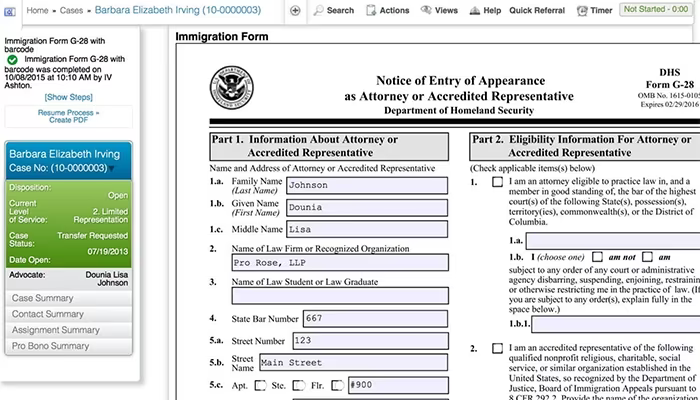
Task: Click the Part 2 item 1.a. field
Action: pos(613,241)
